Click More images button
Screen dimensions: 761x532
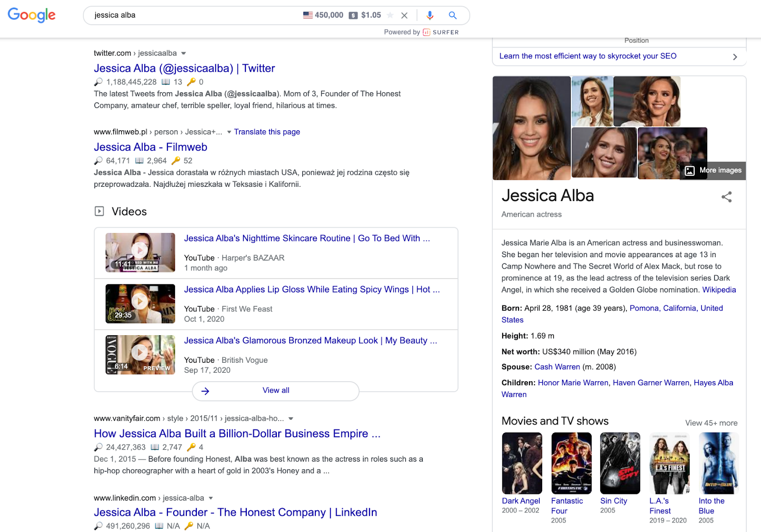coord(713,170)
